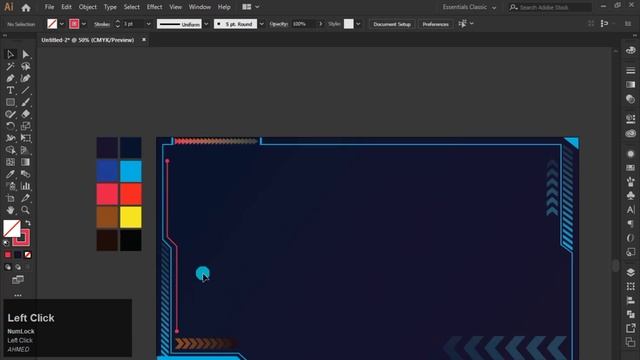This screenshot has width=640, height=360.
Task: Open the Character panel icon
Action: pyautogui.click(x=631, y=210)
